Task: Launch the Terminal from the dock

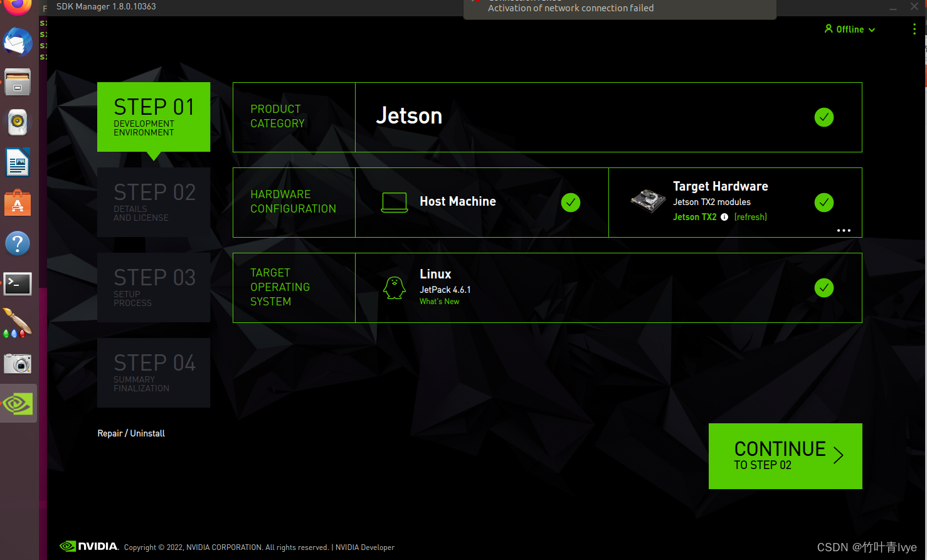Action: click(18, 283)
